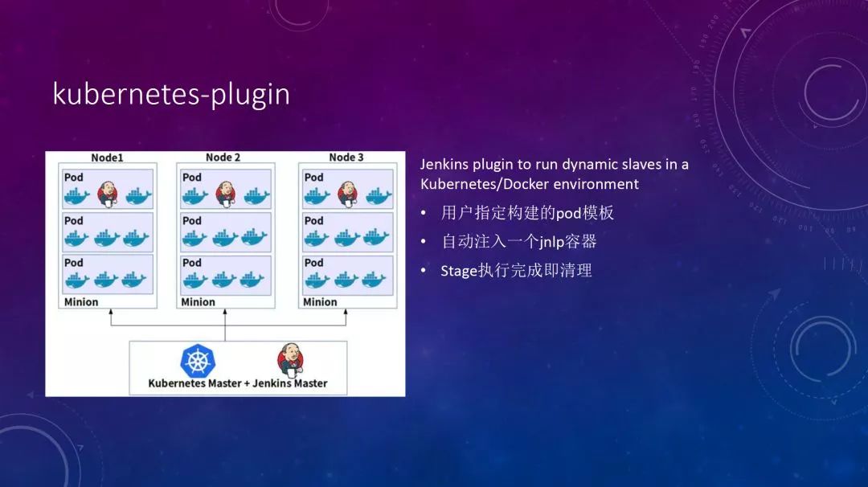The width and height of the screenshot is (868, 487).
Task: Select the middle Pod label in Node1
Action: pyautogui.click(x=74, y=221)
